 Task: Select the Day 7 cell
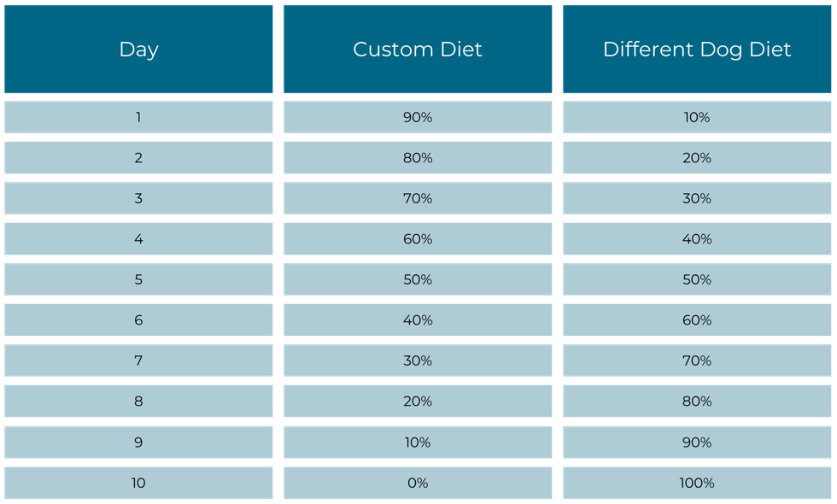click(x=138, y=360)
